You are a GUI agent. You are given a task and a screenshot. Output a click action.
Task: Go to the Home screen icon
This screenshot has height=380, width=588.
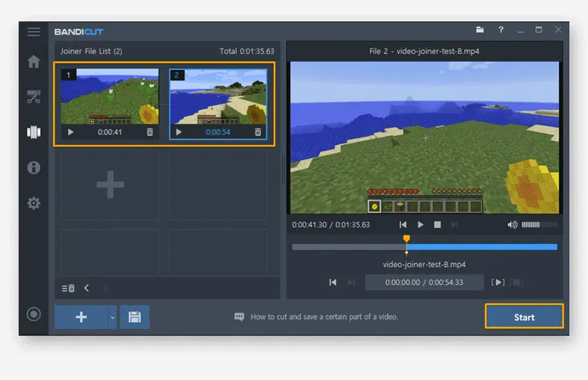pos(34,61)
